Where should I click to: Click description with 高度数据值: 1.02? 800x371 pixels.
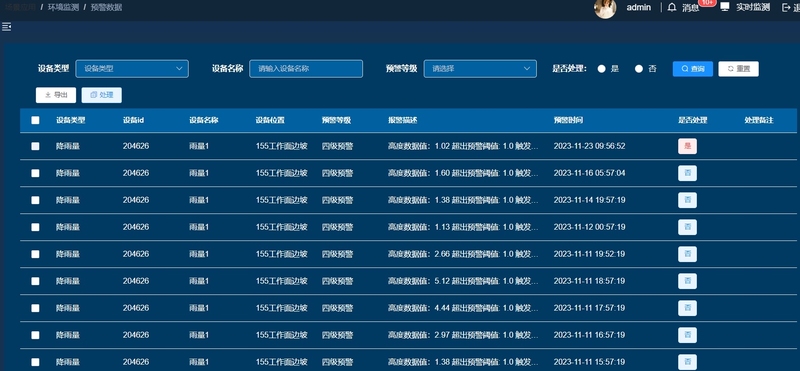click(x=463, y=146)
